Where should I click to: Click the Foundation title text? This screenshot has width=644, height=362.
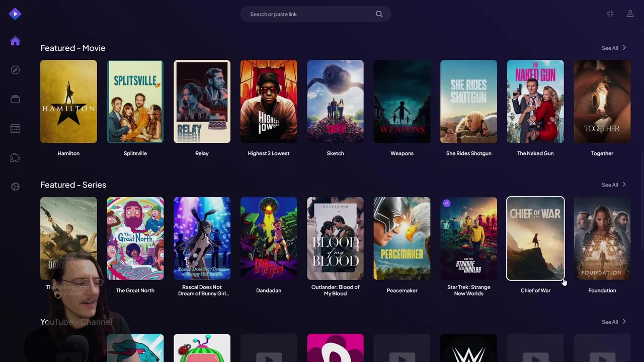click(x=602, y=291)
